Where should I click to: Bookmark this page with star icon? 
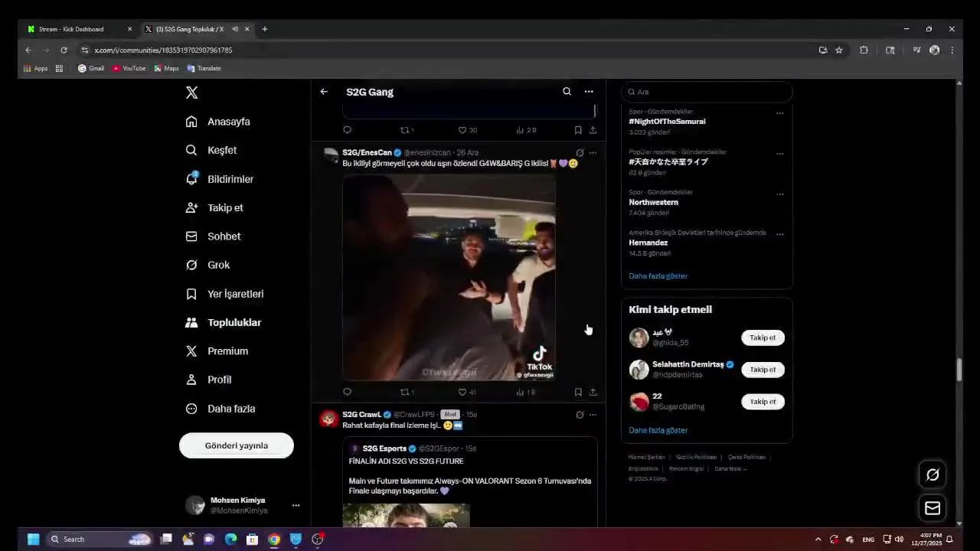click(839, 50)
